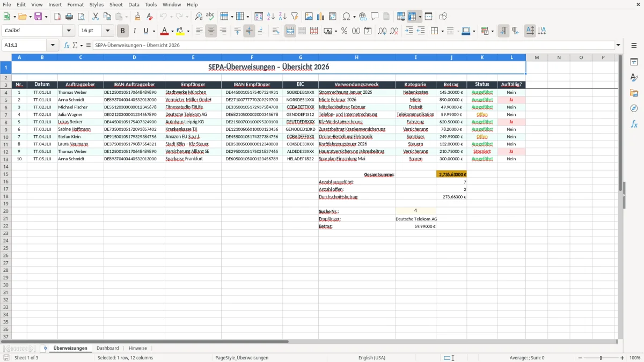The width and height of the screenshot is (644, 362).
Task: Click the Copy icon
Action: click(x=107, y=17)
